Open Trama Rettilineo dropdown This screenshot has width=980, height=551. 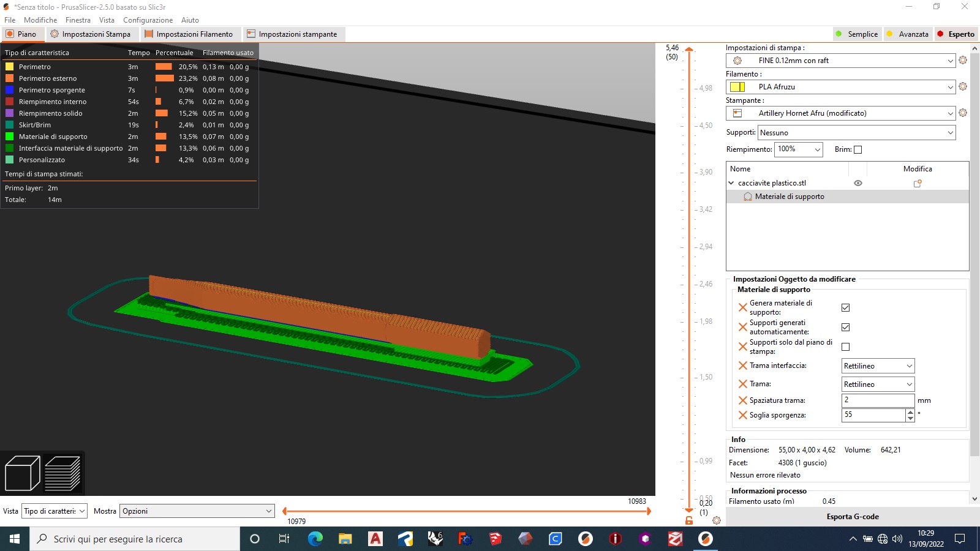(x=878, y=384)
